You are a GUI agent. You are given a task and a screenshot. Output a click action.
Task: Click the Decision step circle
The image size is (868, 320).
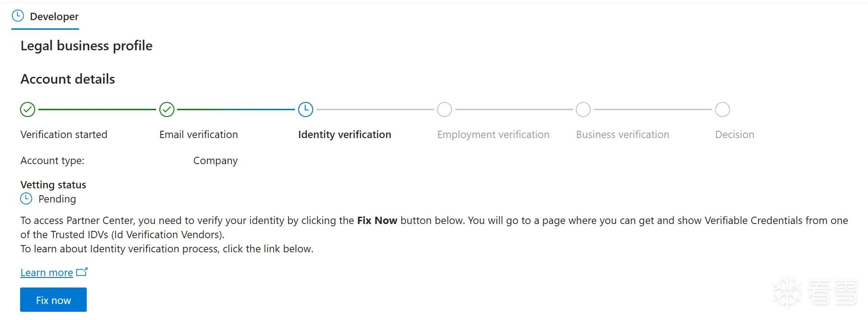722,110
